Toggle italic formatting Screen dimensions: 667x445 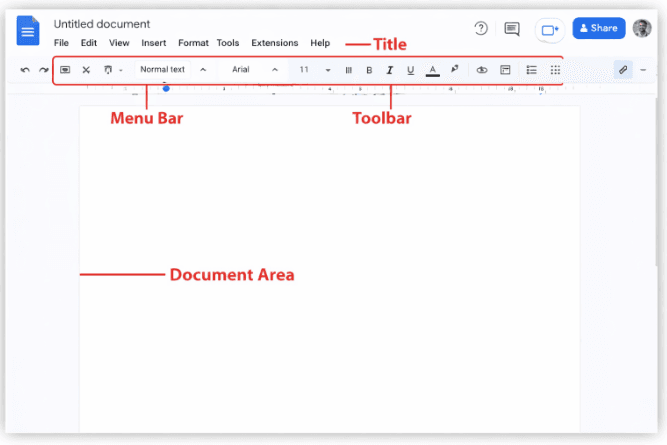click(389, 70)
